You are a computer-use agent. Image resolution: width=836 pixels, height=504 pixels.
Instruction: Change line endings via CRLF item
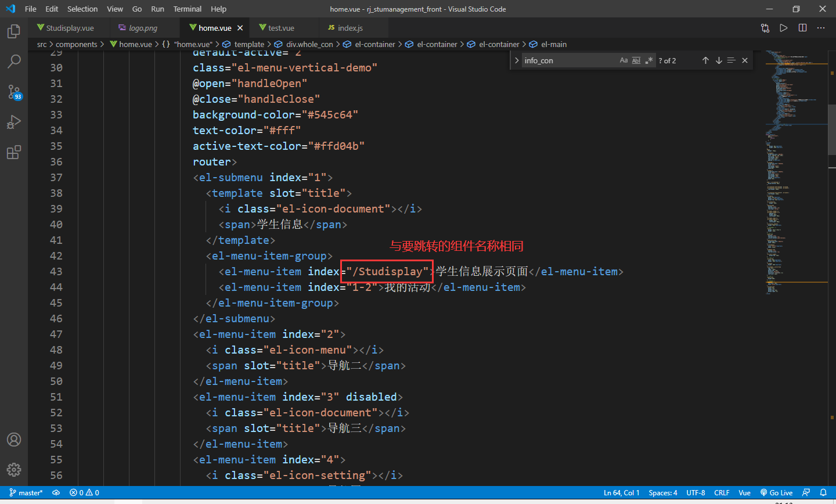pos(722,492)
